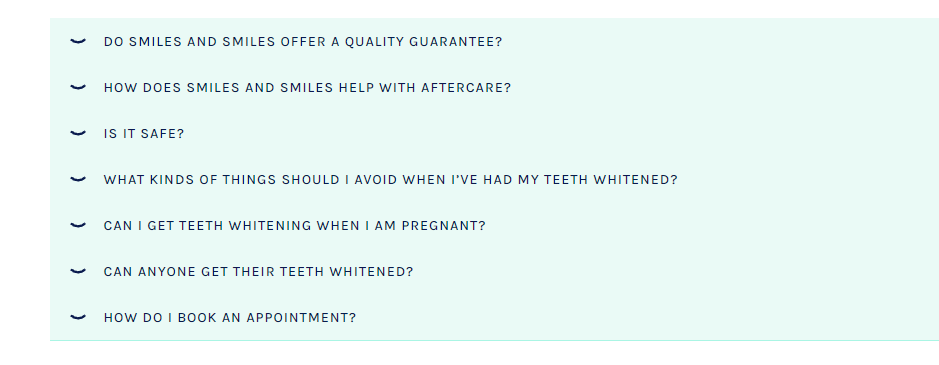
Task: Select 'How does Smiles and Smiles help with aftercare?' text
Action: [x=307, y=88]
